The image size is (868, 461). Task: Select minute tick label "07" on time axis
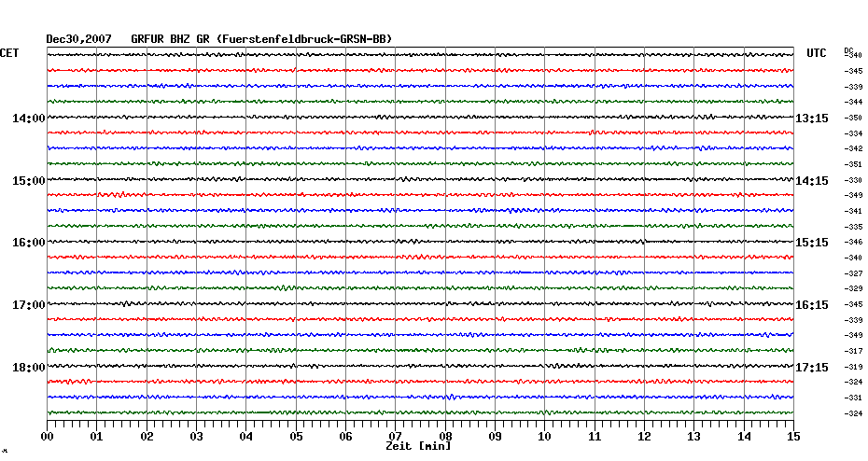395,436
